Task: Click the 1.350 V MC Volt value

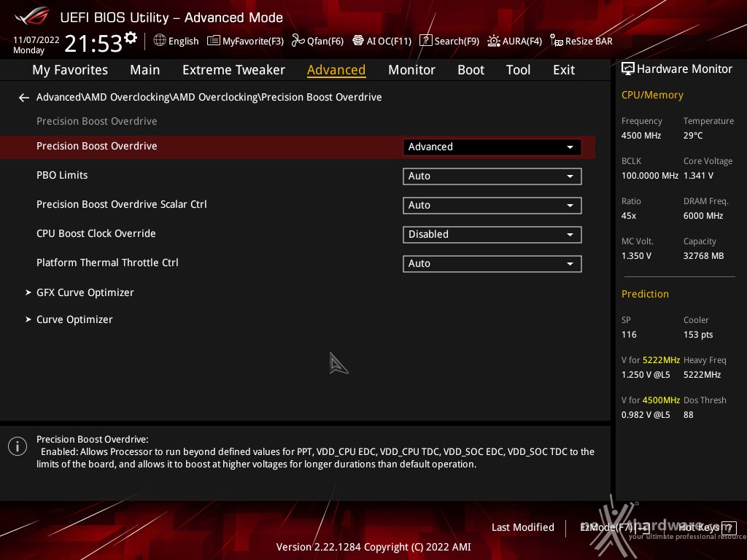Action: 636,256
